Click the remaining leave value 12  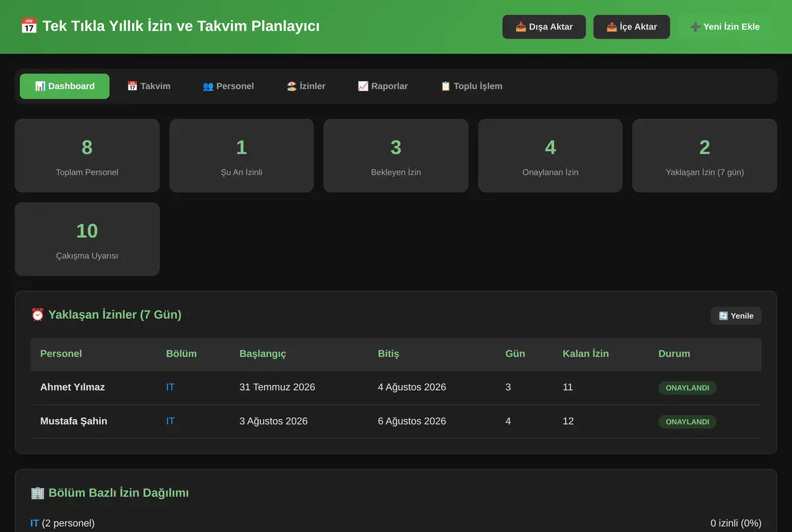(x=568, y=421)
